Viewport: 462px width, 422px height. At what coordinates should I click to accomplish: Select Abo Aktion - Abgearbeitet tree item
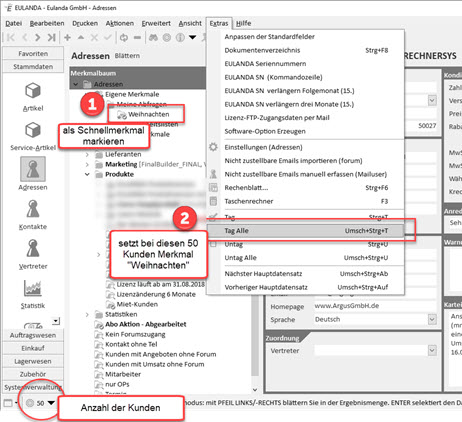pos(146,324)
